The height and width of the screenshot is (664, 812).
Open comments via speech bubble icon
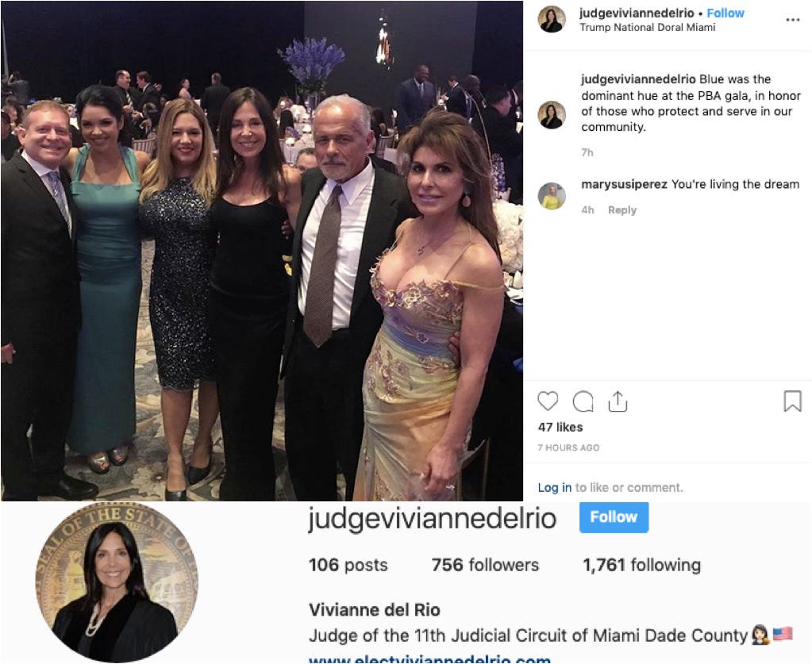583,401
